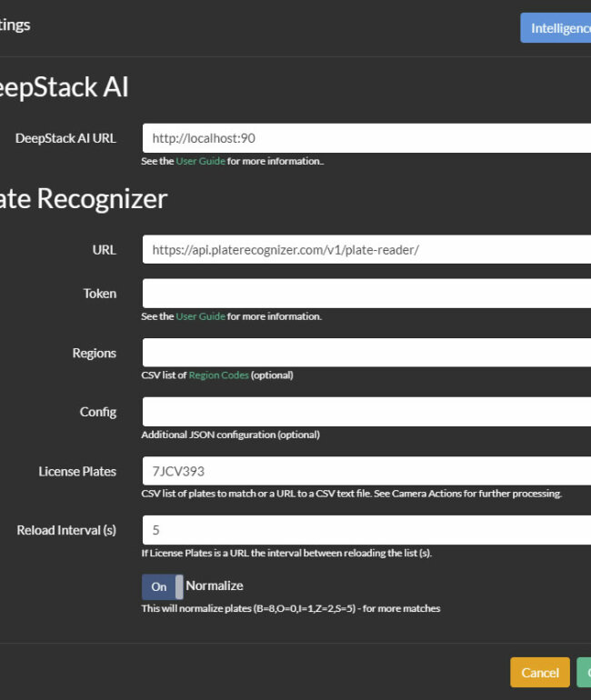Toggle the Normalize switch off
Image resolution: width=591 pixels, height=700 pixels.
pyautogui.click(x=163, y=586)
